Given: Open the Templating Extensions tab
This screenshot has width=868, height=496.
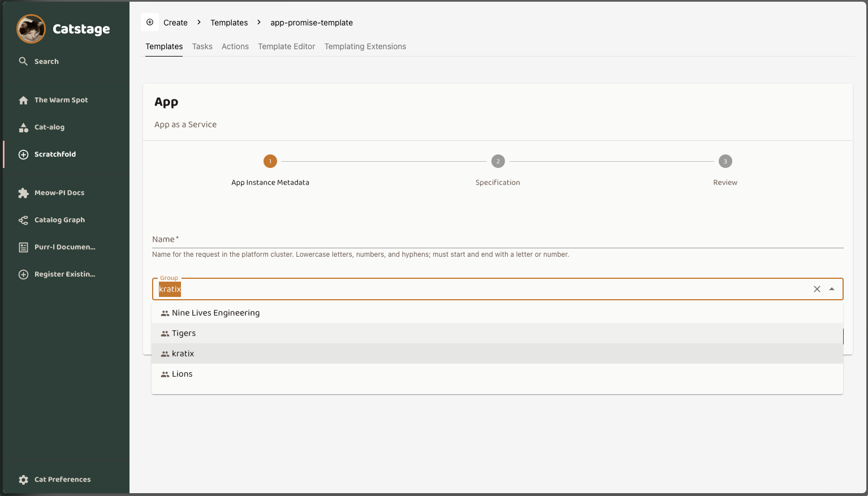Looking at the screenshot, I should pyautogui.click(x=365, y=46).
